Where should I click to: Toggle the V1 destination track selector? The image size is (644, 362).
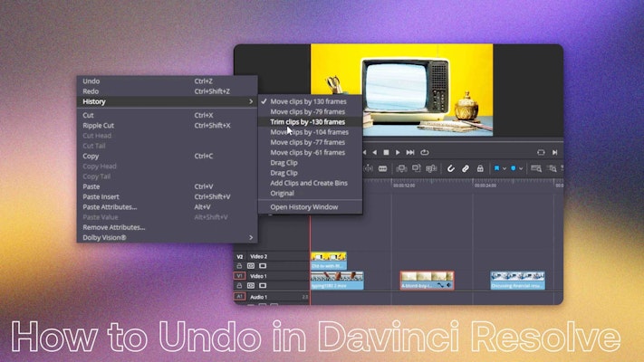tap(240, 276)
